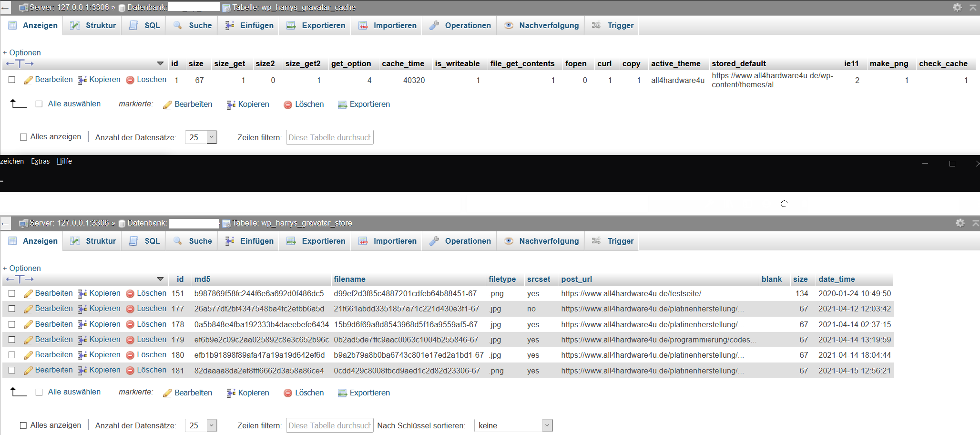The image size is (980, 435).
Task: Click md5 cell b987869f58fc244f6e6a692d0f486dc5
Action: 259,293
